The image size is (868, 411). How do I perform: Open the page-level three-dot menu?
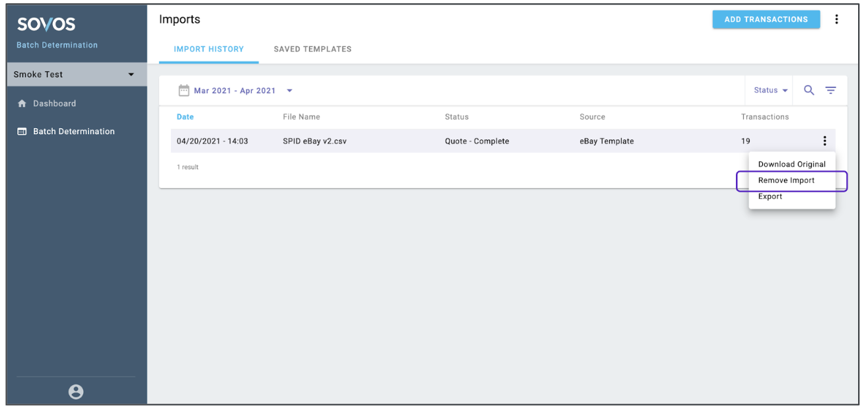click(x=836, y=19)
